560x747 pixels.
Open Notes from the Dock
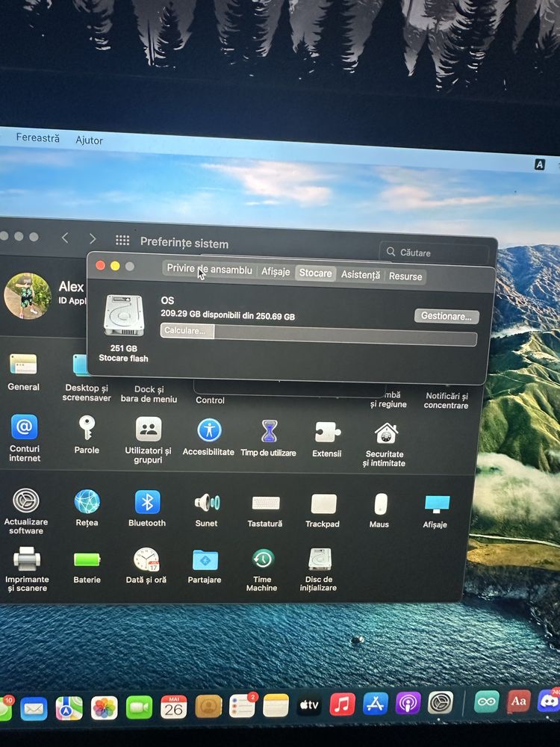click(276, 705)
